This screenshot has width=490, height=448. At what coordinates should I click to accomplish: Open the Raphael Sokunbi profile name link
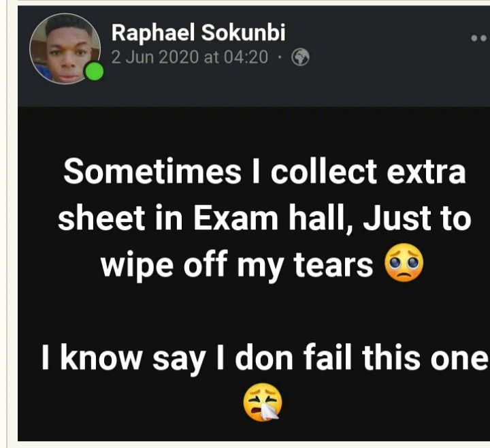click(x=199, y=33)
